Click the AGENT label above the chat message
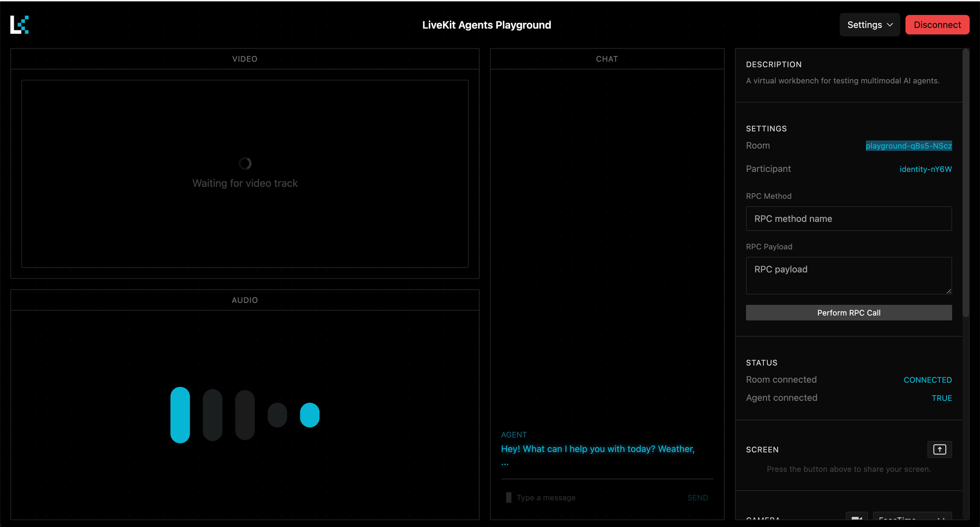 click(x=514, y=435)
